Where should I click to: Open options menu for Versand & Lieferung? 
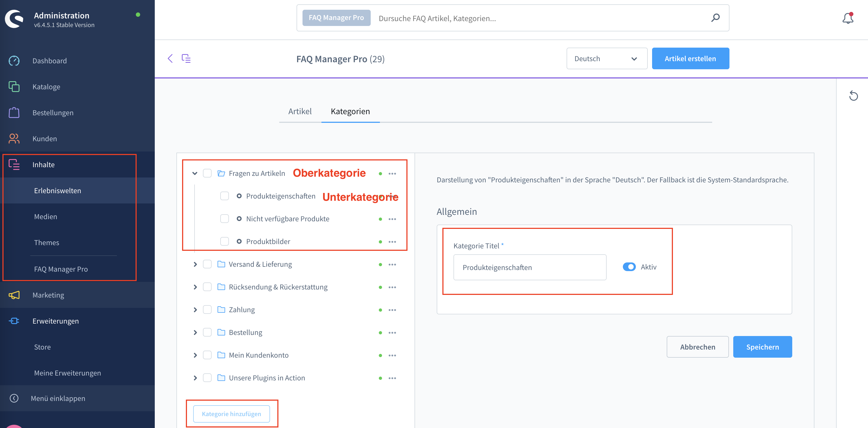point(392,265)
